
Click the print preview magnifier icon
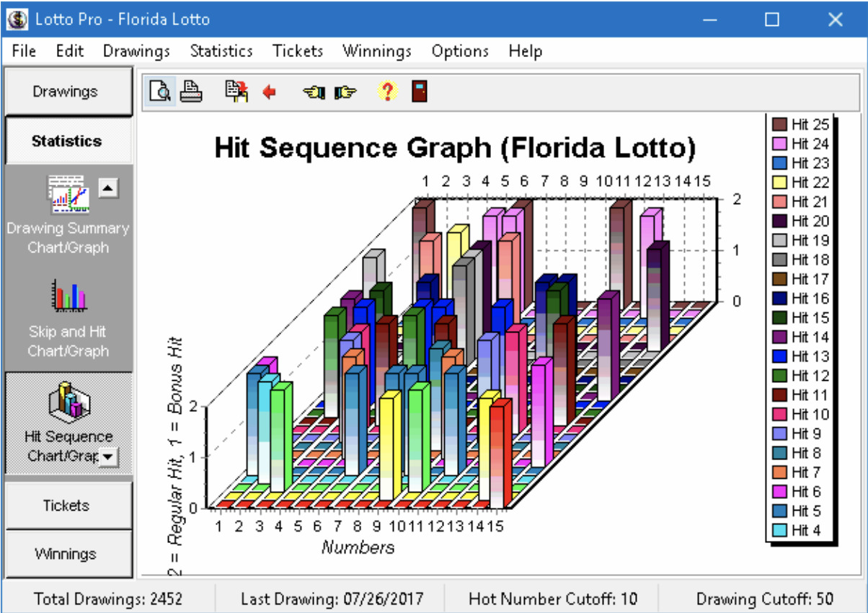tap(160, 92)
